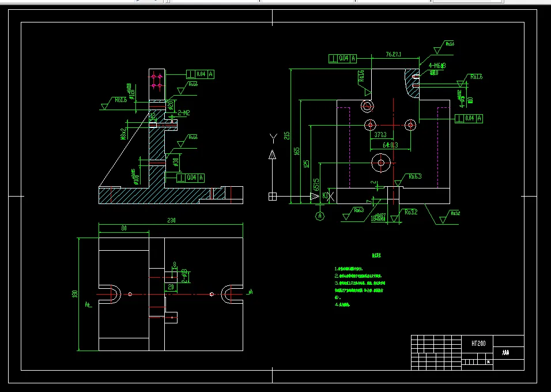Select the 0.04 A frame left of 76.2 dimension
This screenshot has height=392, width=551.
[x=342, y=59]
